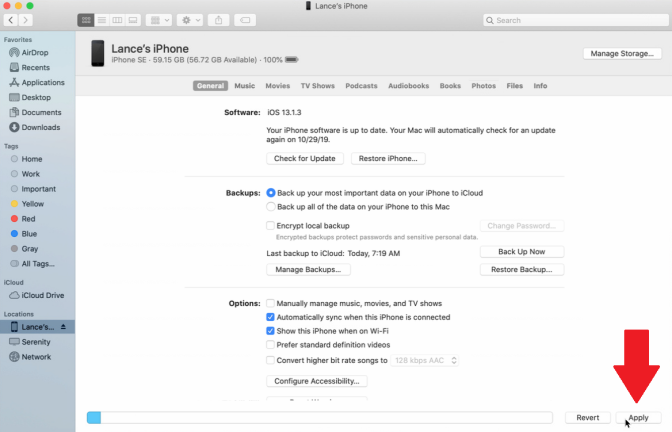This screenshot has width=672, height=432.
Task: Click the Revert button
Action: pos(588,417)
